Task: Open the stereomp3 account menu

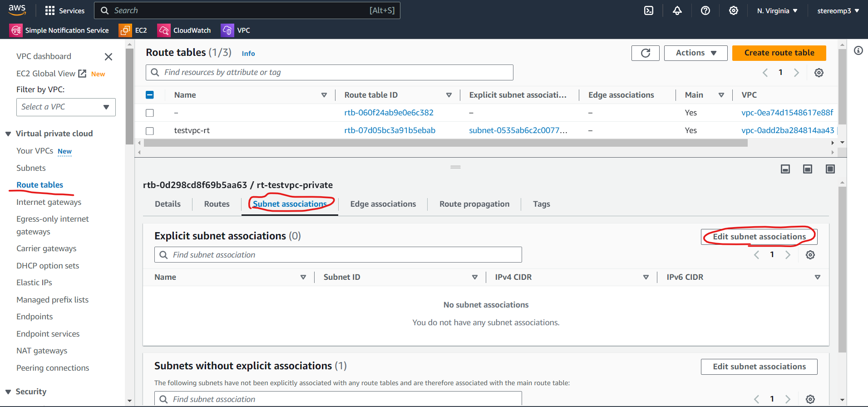Action: coord(838,10)
